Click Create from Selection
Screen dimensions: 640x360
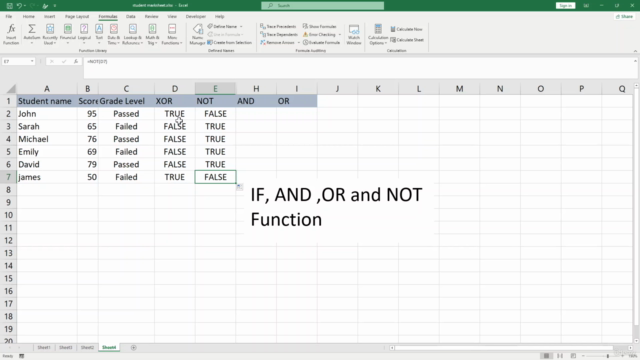(x=229, y=42)
